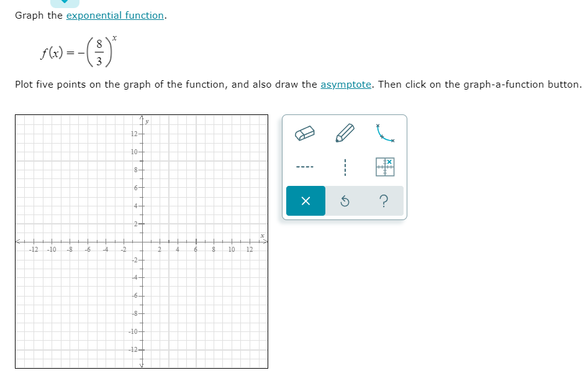588x378 pixels.
Task: Click the x-axis label on the grid
Action: [261, 236]
